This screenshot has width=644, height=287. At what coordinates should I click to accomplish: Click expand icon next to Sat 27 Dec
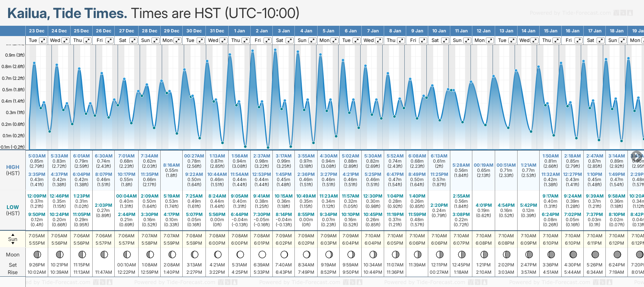pos(133,40)
